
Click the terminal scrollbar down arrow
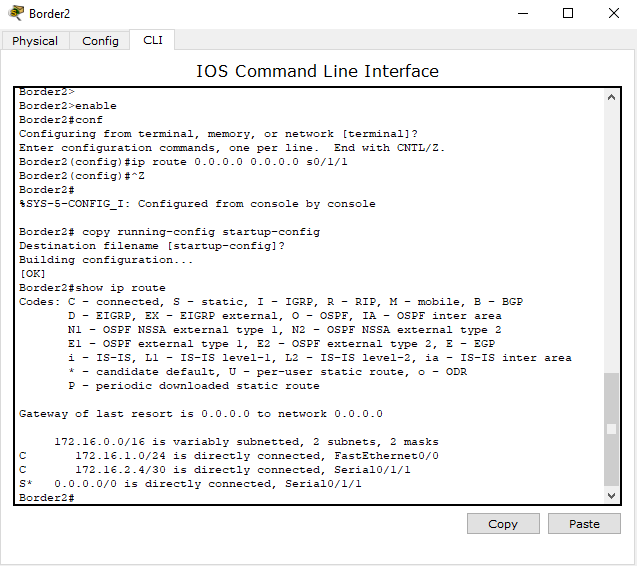[x=611, y=495]
